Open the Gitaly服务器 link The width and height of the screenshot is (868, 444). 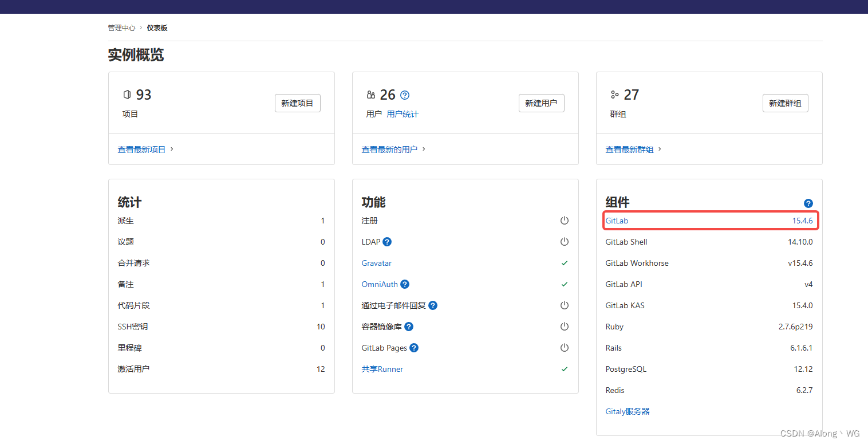[628, 411]
